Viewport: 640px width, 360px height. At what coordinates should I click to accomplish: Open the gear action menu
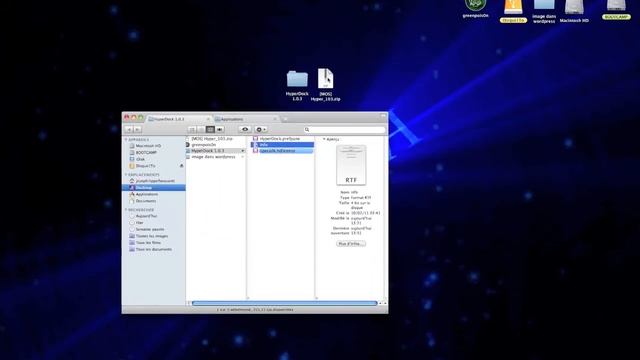[261, 129]
